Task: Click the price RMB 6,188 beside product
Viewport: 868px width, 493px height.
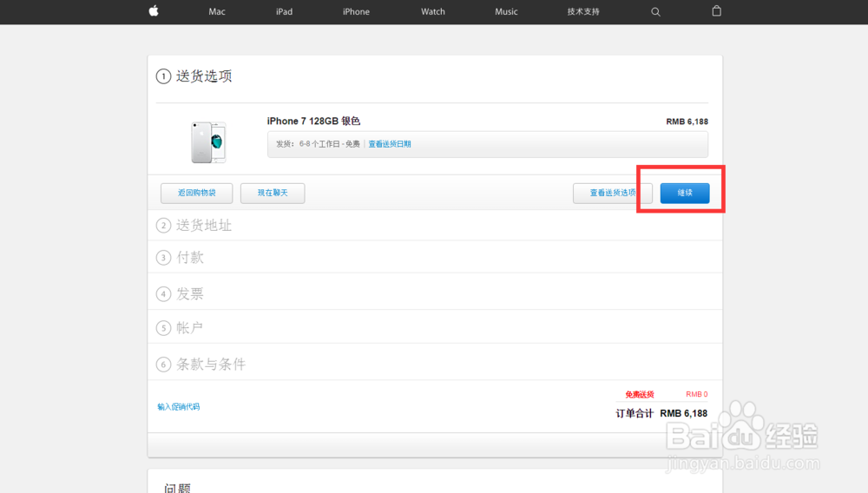Action: (x=687, y=122)
